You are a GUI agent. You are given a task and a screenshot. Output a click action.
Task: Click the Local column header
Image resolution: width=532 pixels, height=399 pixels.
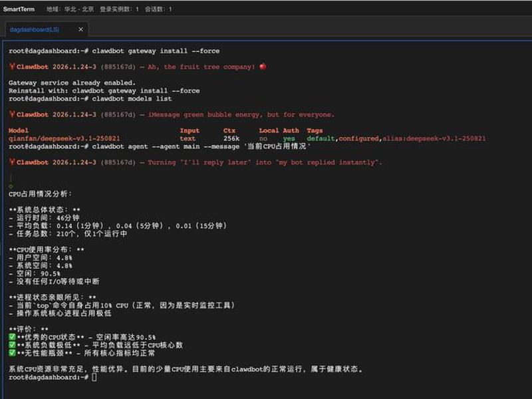(269, 130)
